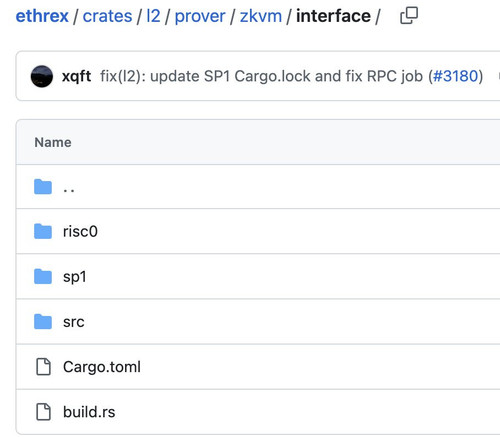
Task: Click the build.rs file icon
Action: point(43,412)
